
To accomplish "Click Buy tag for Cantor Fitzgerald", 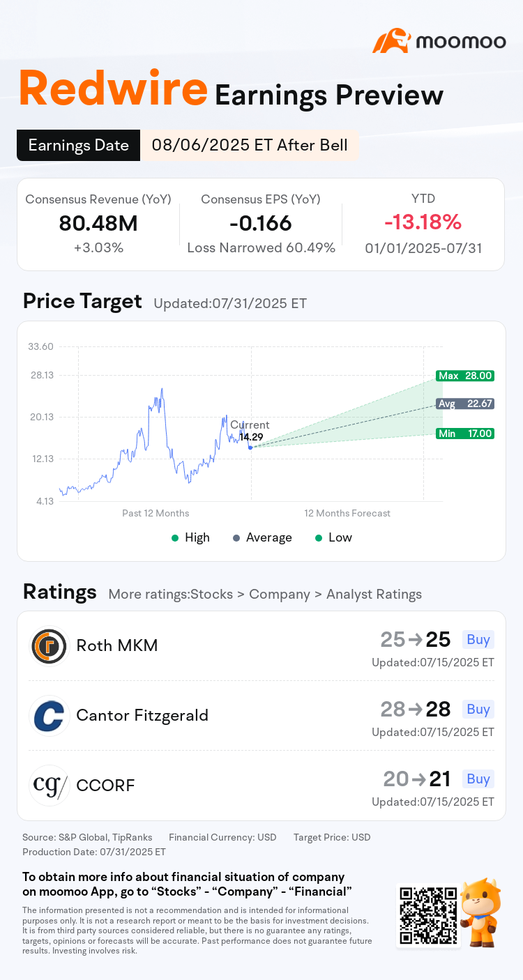I will [x=478, y=709].
